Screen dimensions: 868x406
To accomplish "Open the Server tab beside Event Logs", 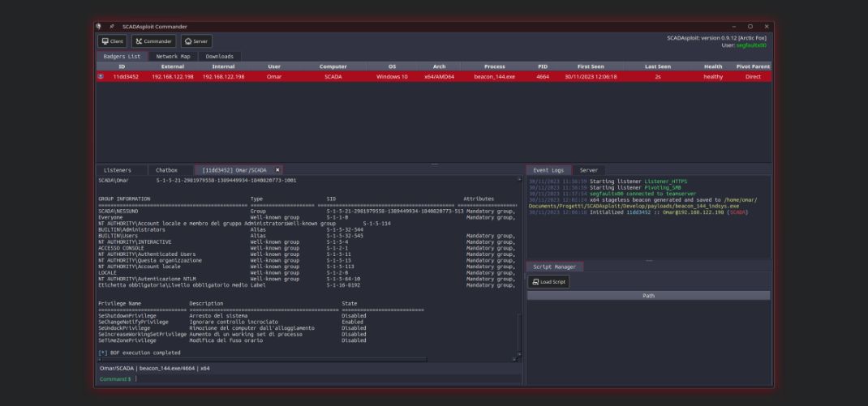I will pos(588,170).
